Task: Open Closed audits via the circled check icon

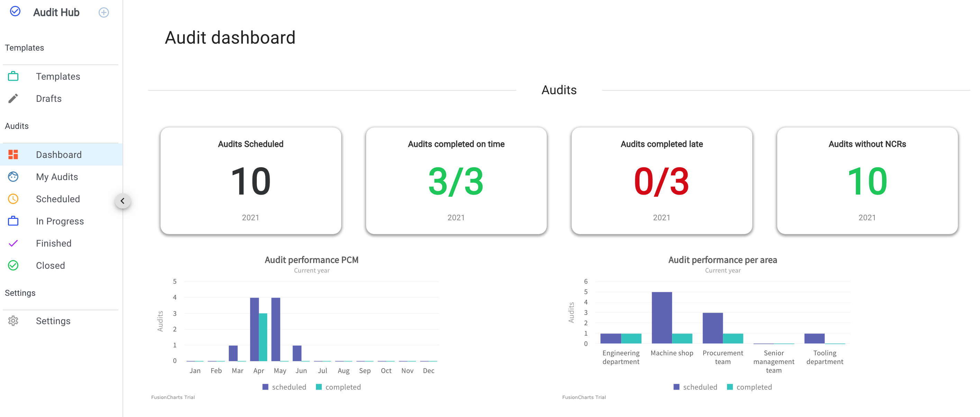Action: point(13,265)
